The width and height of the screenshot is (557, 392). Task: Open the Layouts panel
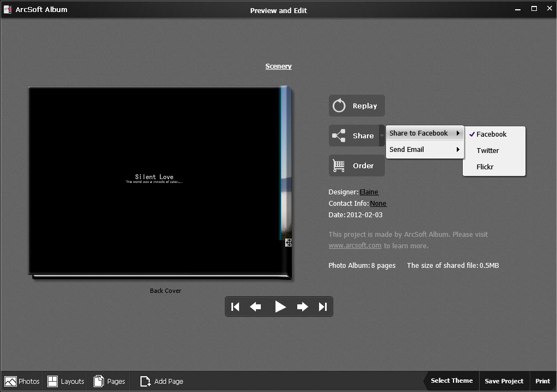point(66,381)
